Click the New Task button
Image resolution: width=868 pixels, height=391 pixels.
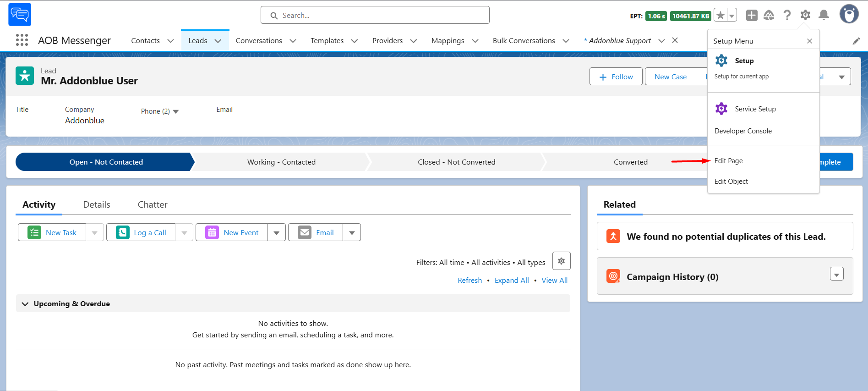pos(52,232)
